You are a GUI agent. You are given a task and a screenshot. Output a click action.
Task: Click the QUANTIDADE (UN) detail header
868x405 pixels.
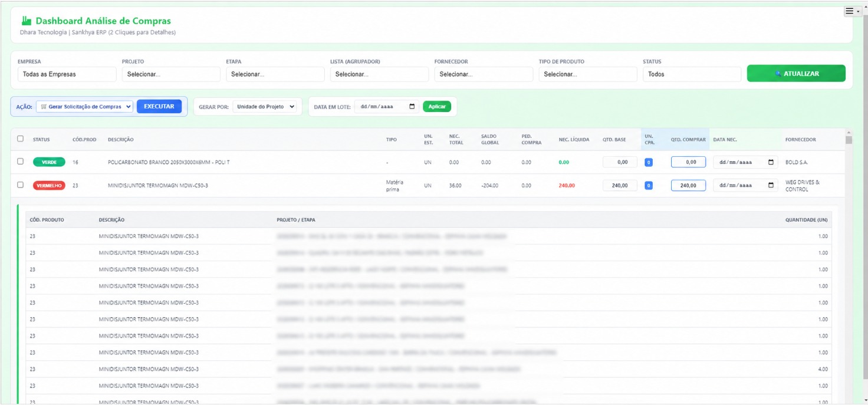coord(807,220)
